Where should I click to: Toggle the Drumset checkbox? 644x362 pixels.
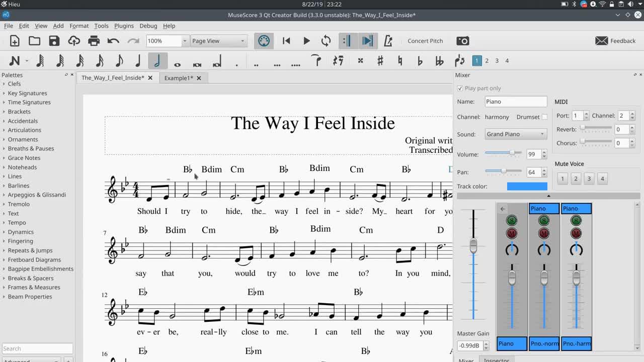[544, 117]
